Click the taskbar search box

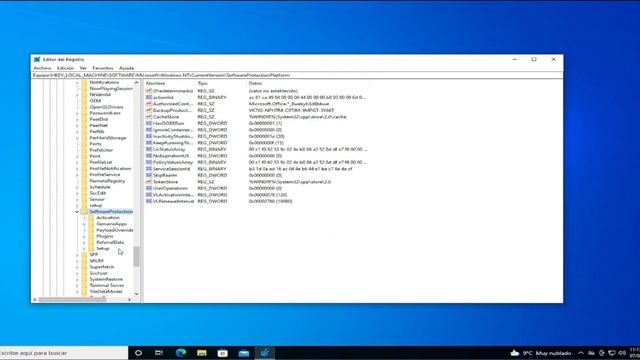(64, 353)
